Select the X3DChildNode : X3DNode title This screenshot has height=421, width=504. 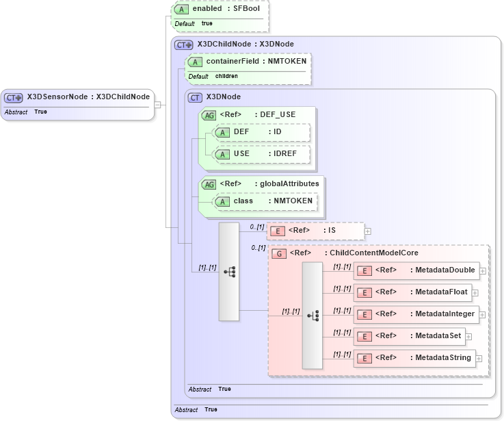tap(246, 44)
